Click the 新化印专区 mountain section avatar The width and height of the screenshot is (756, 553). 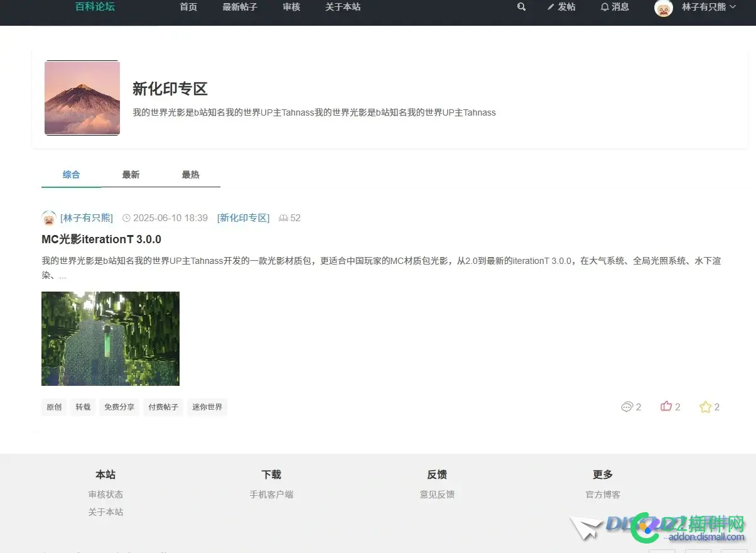pos(82,97)
